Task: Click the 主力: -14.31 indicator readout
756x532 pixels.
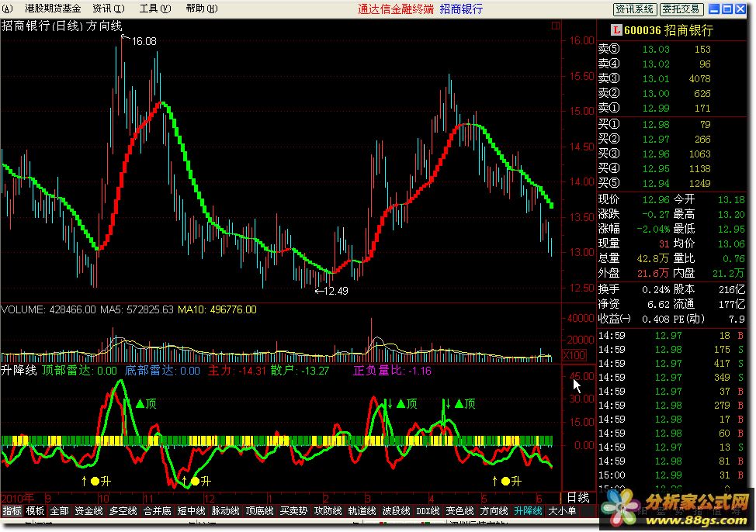Action: (x=238, y=371)
